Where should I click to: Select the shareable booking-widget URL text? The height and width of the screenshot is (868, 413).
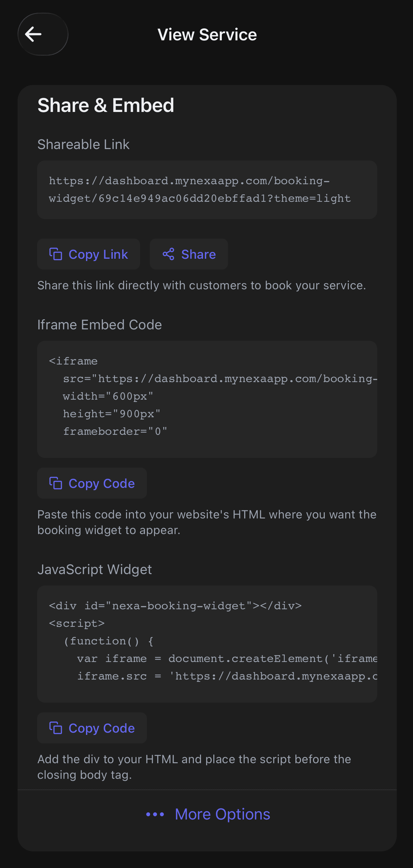(x=200, y=190)
